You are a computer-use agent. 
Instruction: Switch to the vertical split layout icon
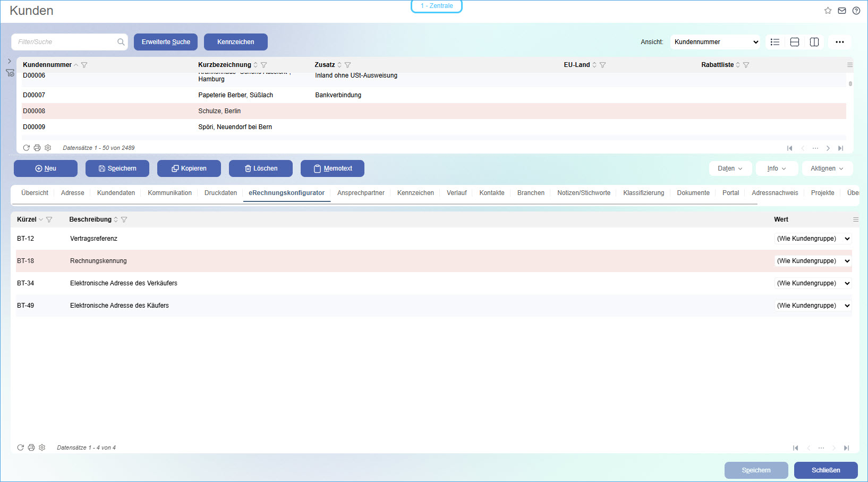coord(814,42)
